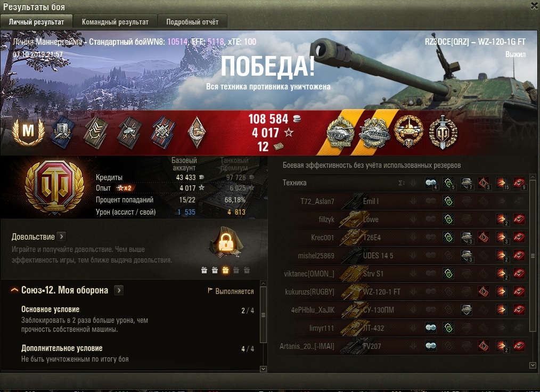Click the sort arrow next to sigma
The width and height of the screenshot is (540, 392).
point(413,183)
